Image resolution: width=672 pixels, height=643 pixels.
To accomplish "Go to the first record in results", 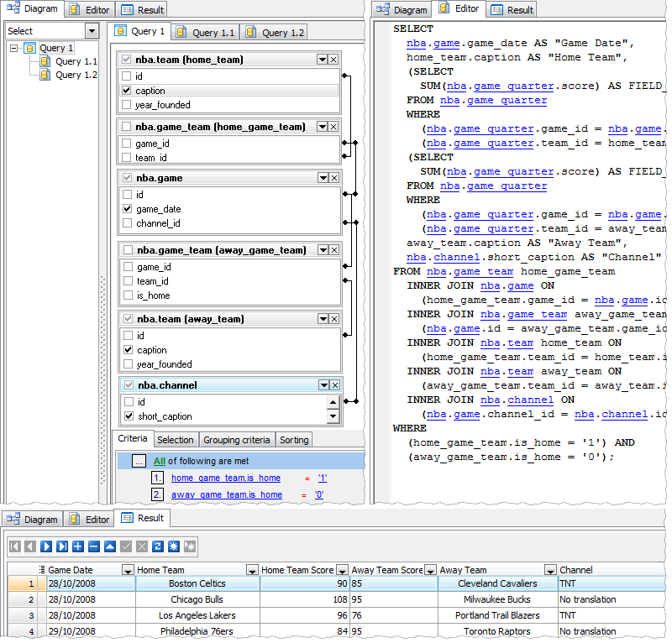I will coord(14,546).
